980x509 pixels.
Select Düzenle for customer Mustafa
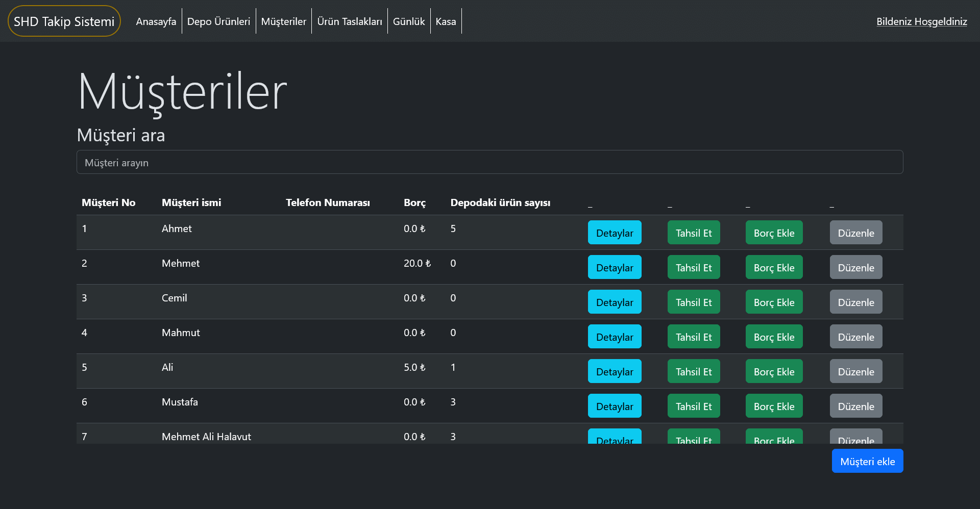pyautogui.click(x=855, y=406)
